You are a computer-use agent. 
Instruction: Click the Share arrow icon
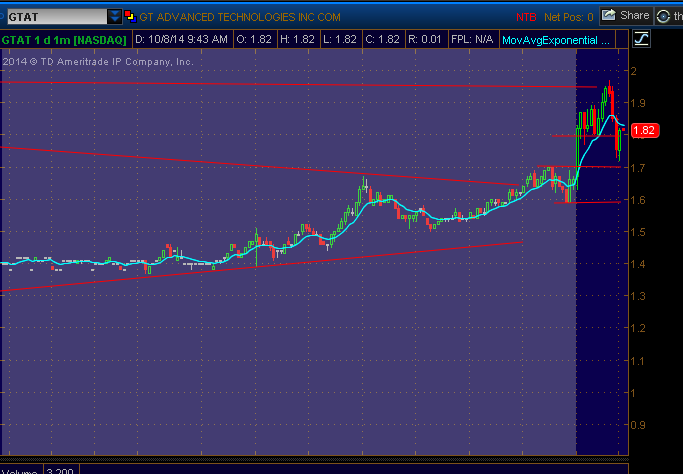point(609,15)
